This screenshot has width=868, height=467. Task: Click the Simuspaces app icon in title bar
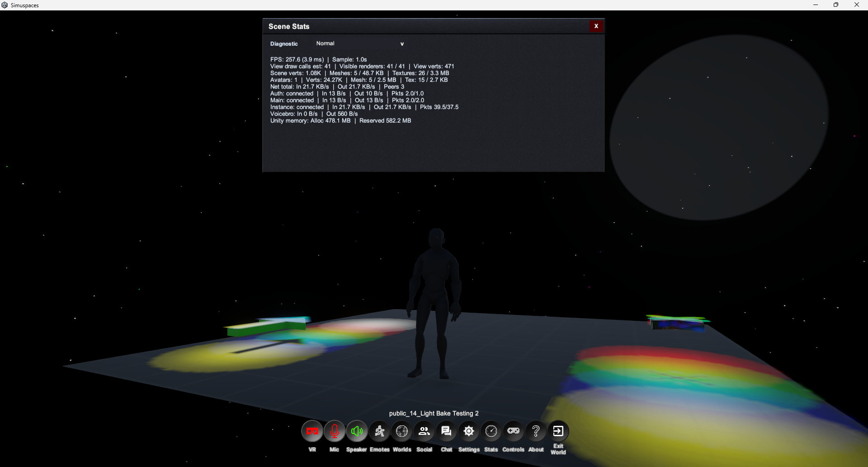pos(5,5)
